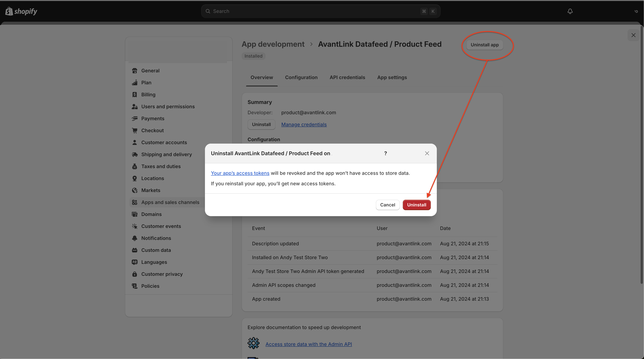644x359 pixels.
Task: Go to the App settings tab
Action: (392, 77)
